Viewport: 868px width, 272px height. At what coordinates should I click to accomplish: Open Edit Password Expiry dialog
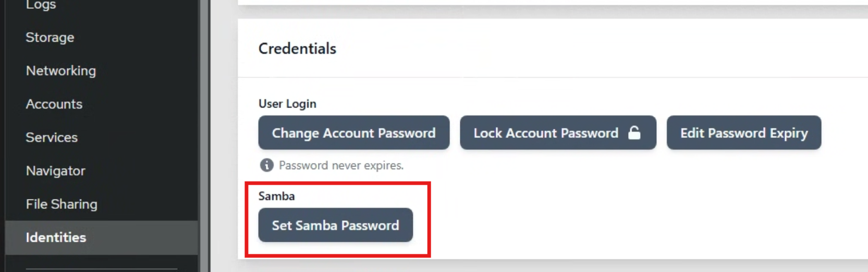(744, 133)
